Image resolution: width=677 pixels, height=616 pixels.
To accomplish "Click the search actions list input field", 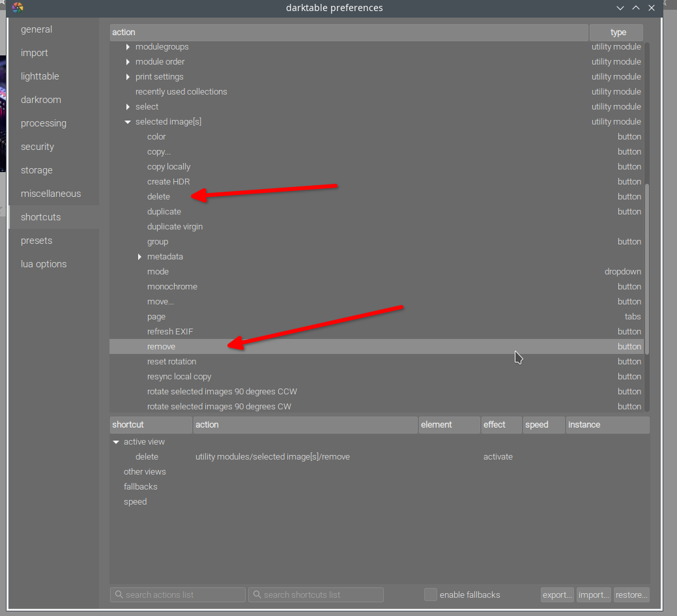I will pyautogui.click(x=177, y=594).
